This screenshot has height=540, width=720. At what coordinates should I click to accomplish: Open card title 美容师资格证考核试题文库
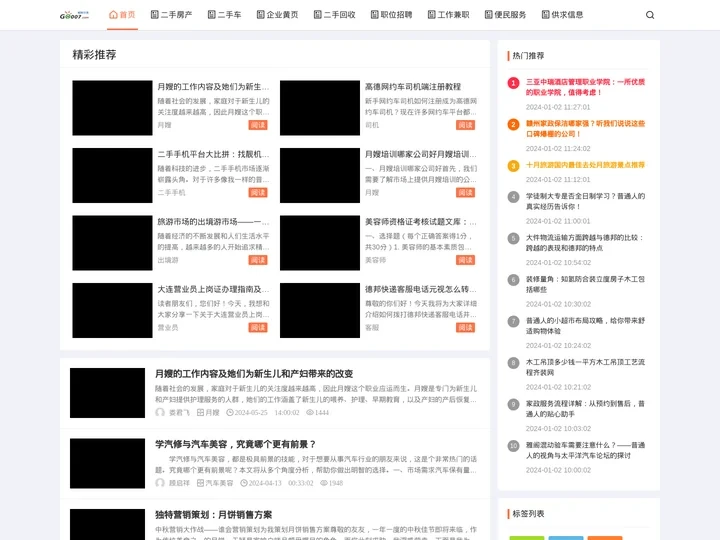[x=421, y=222]
